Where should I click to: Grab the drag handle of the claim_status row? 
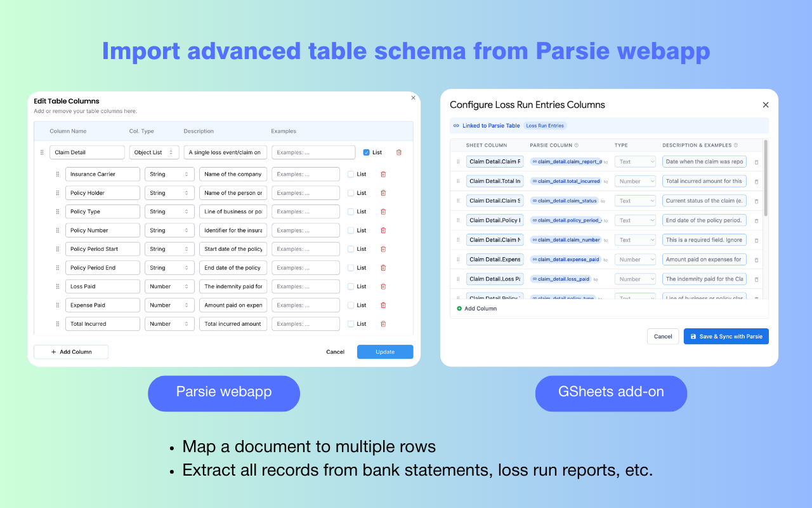458,201
